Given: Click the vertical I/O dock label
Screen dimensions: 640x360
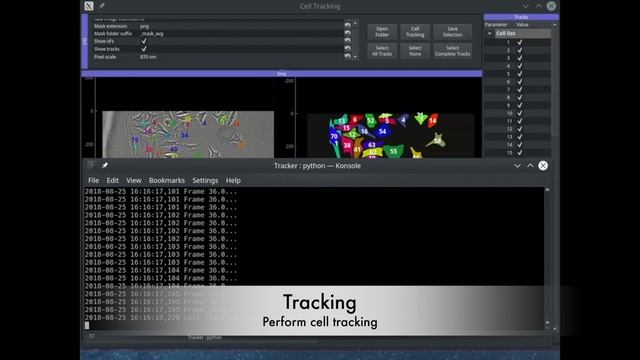Looking at the screenshot, I should pyautogui.click(x=85, y=41).
